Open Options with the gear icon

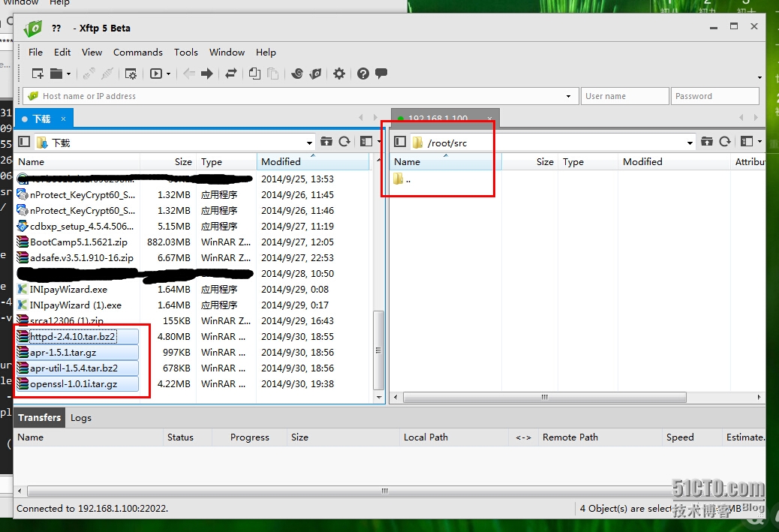tap(338, 74)
